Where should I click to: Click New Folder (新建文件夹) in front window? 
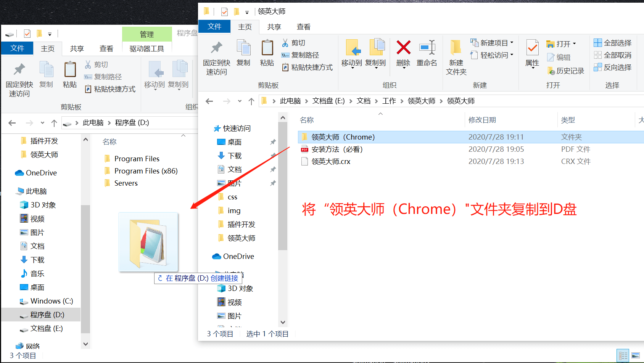[x=456, y=57]
